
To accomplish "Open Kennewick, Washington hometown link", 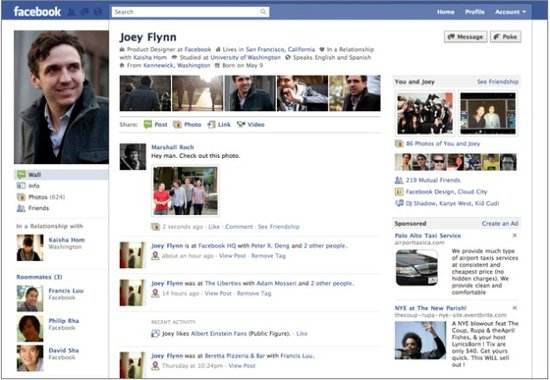I will click(x=177, y=66).
